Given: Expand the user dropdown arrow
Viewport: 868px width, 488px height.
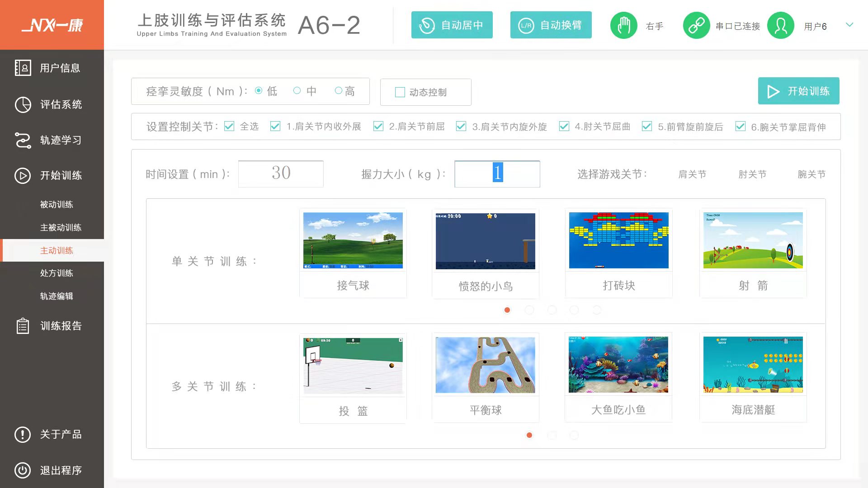Looking at the screenshot, I should click(849, 25).
